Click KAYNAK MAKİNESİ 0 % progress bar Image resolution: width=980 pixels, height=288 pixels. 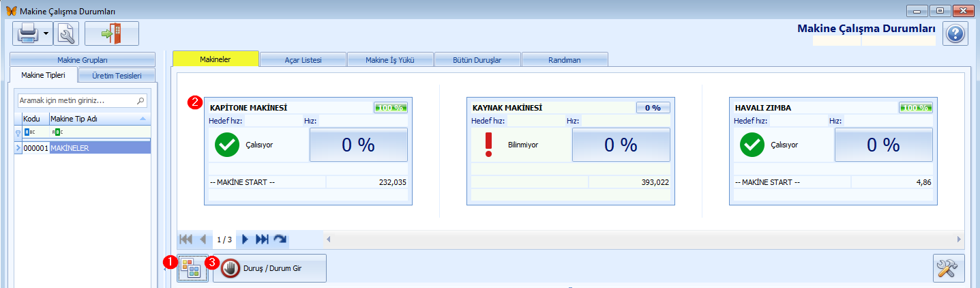click(x=653, y=108)
